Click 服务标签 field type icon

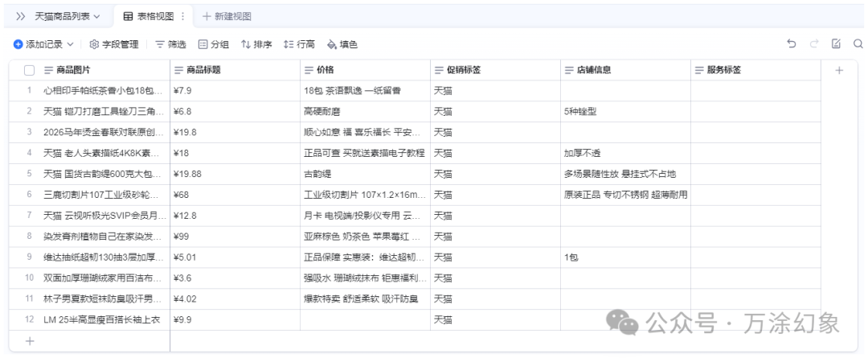(x=699, y=70)
